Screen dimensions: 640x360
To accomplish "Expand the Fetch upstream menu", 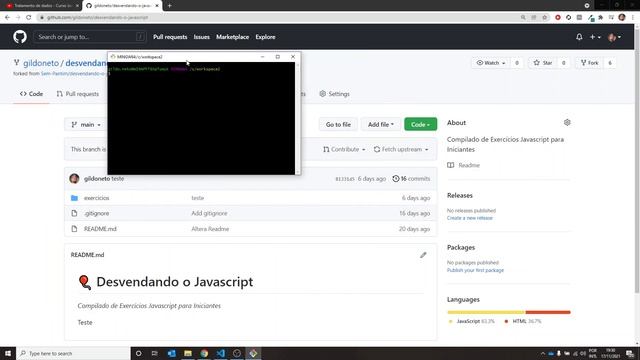I will pos(401,149).
